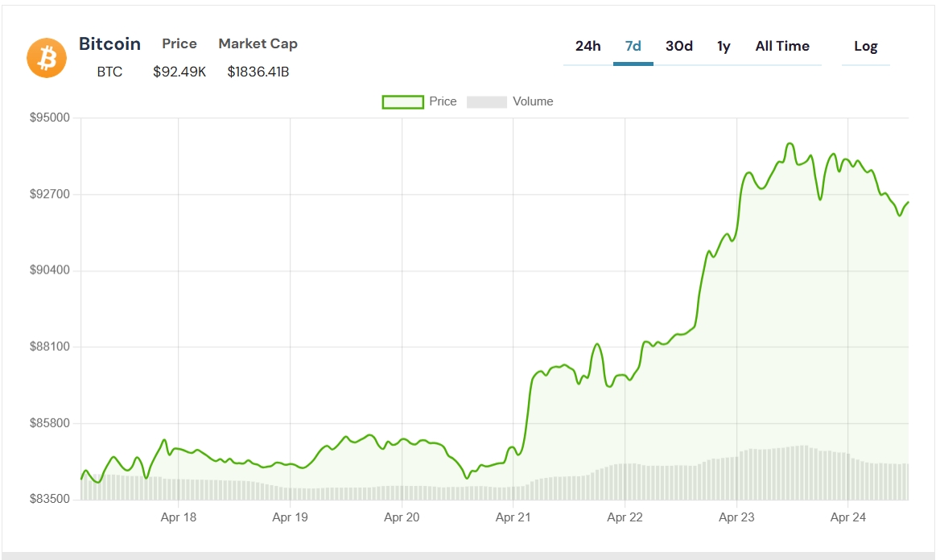
Task: Click the Apr 23 x-axis label
Action: point(736,517)
